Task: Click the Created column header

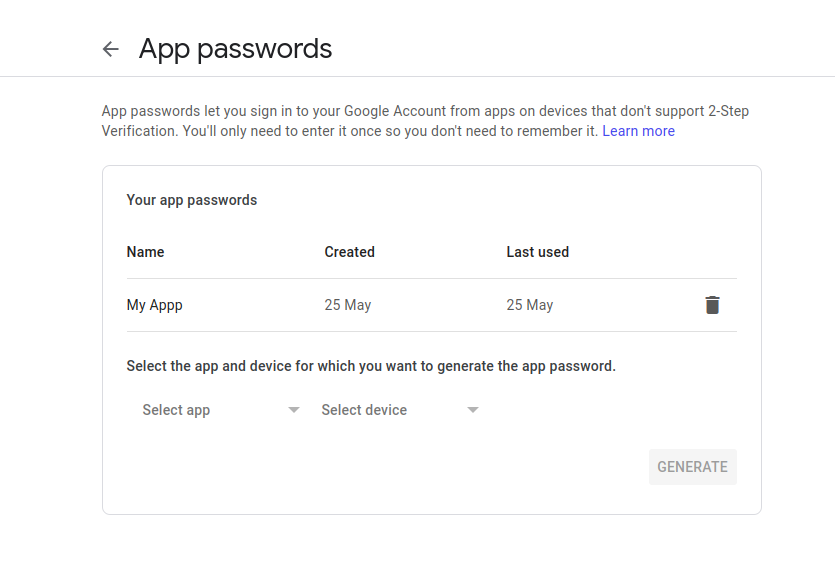Action: click(349, 252)
